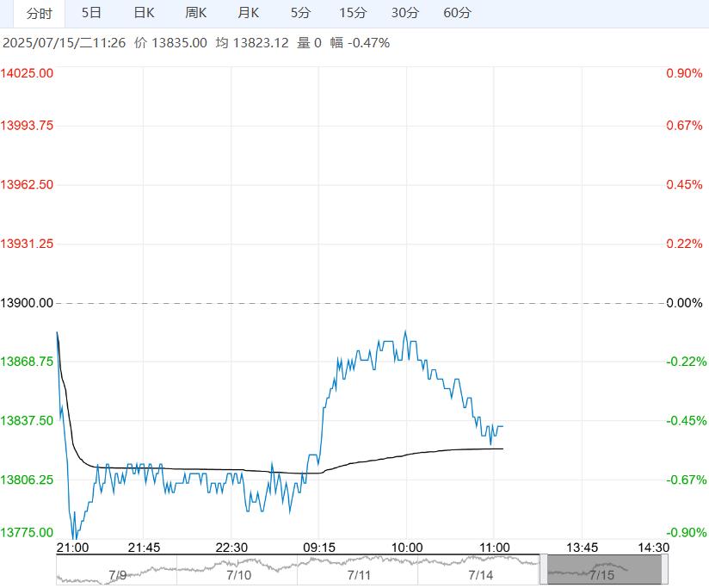Switch to 周K weekly chart
Screen dimensions: 709x588
pyautogui.click(x=196, y=13)
